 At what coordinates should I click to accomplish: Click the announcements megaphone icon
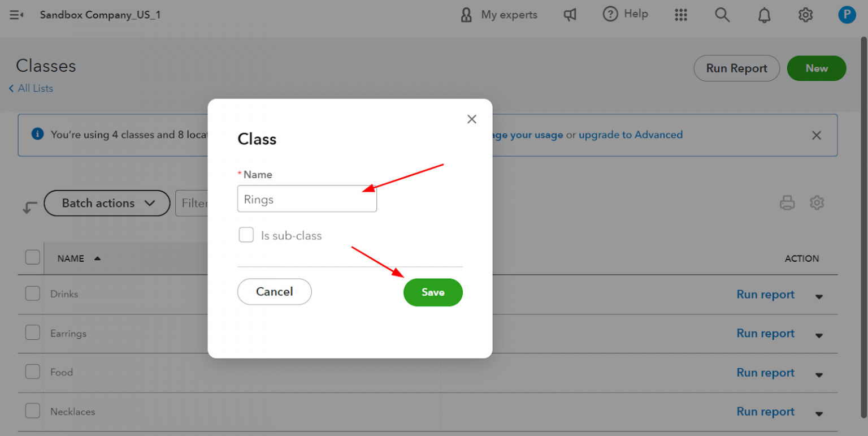[570, 15]
